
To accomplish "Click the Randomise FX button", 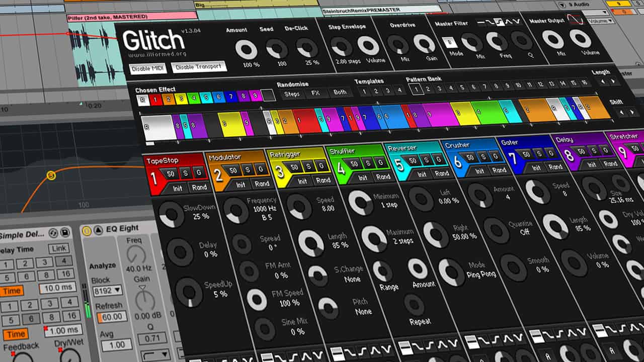I will click(x=315, y=93).
